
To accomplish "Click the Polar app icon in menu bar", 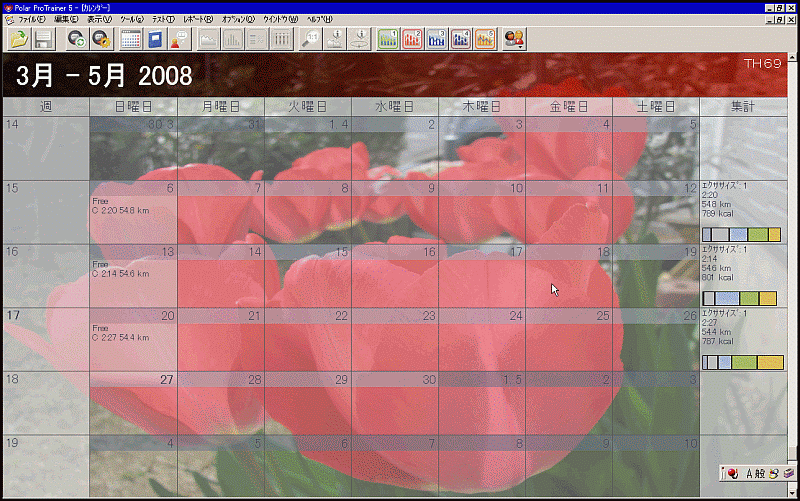I will [9, 19].
